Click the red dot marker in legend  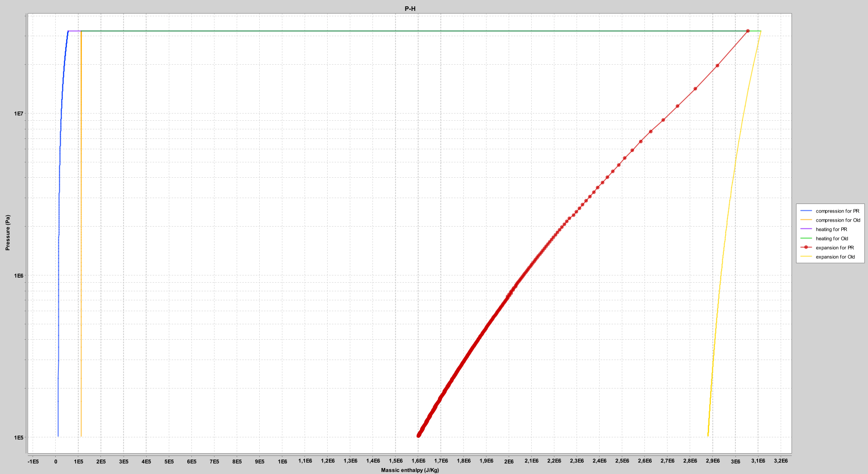[x=806, y=247]
